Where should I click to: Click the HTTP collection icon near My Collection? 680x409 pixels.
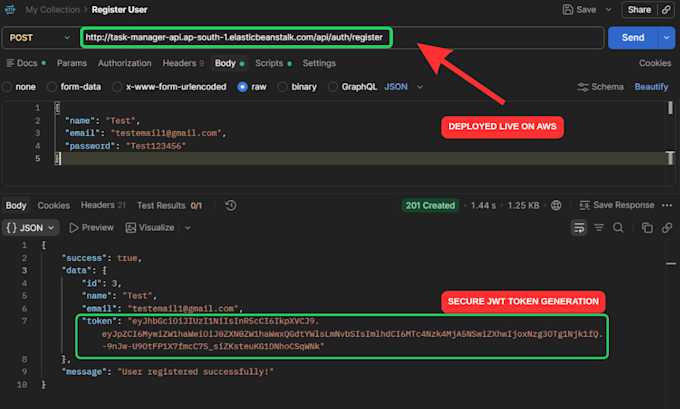click(x=10, y=10)
